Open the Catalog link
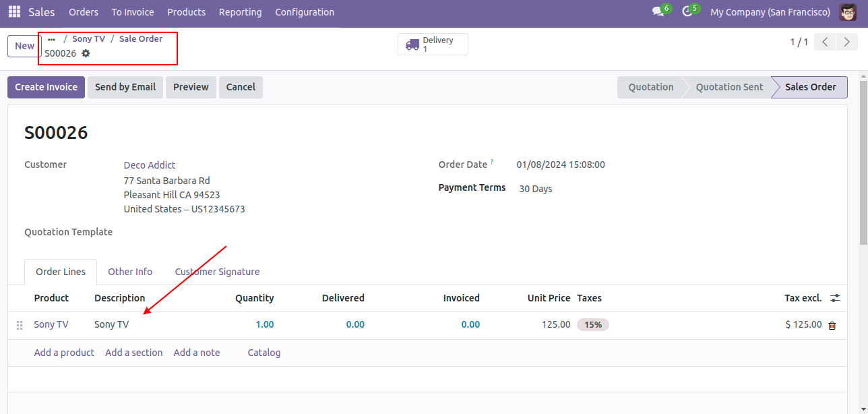Screen dimensions: 868x414 point(264,353)
